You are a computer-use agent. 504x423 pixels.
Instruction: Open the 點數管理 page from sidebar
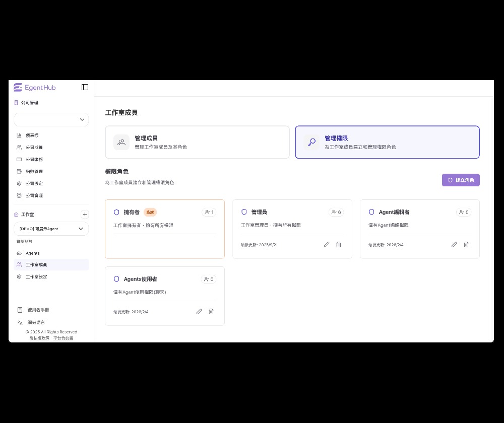(35, 171)
